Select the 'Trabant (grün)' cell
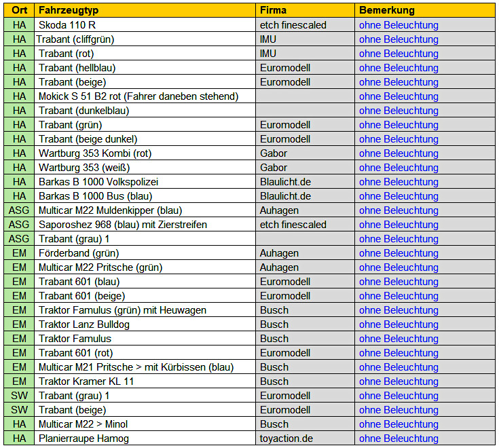 (x=145, y=125)
